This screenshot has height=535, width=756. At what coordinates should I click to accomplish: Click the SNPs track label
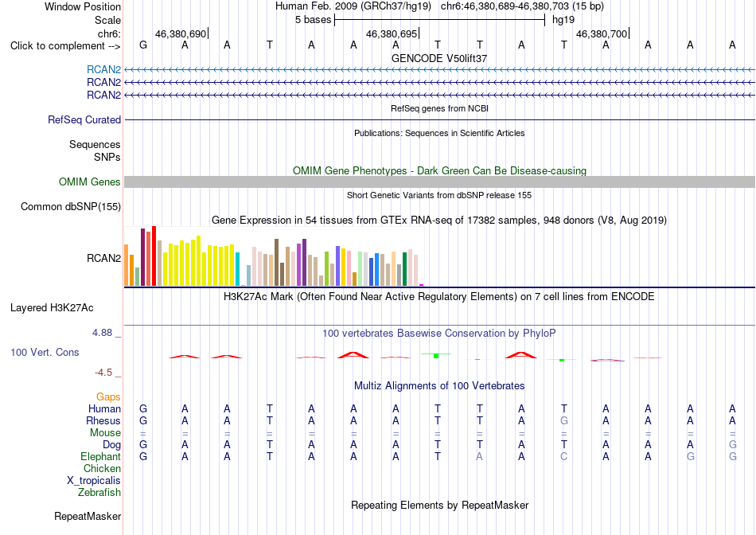point(107,157)
